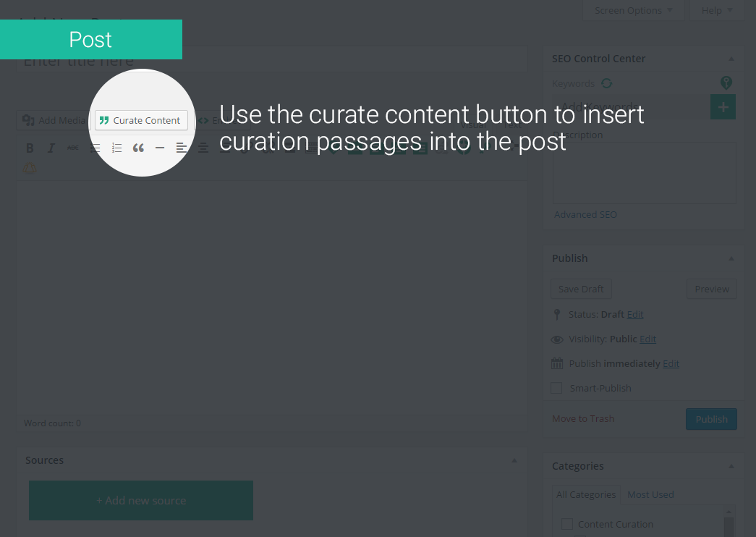Screen dimensions: 756x537
Task: Click the calendar icon next to Publish immediately
Action: coord(557,363)
